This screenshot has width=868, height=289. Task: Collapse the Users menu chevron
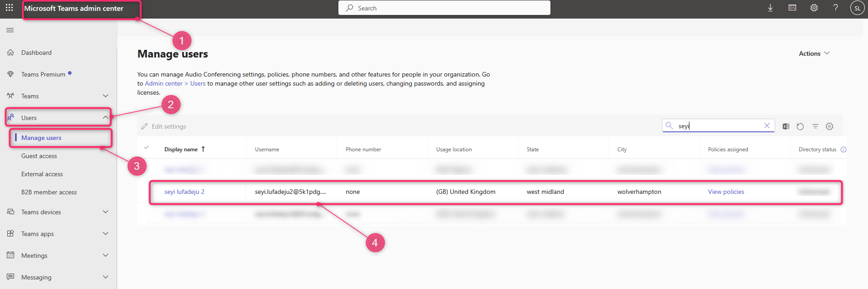tap(106, 117)
